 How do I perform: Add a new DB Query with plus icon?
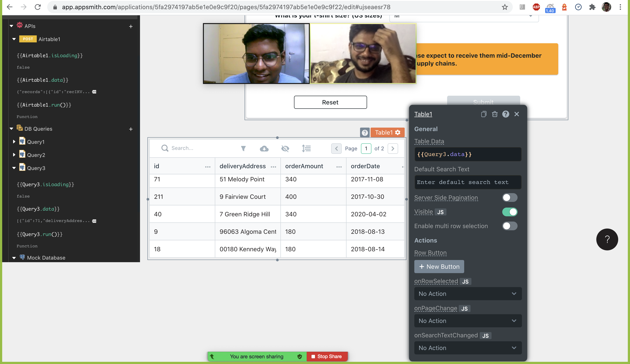[x=131, y=129]
